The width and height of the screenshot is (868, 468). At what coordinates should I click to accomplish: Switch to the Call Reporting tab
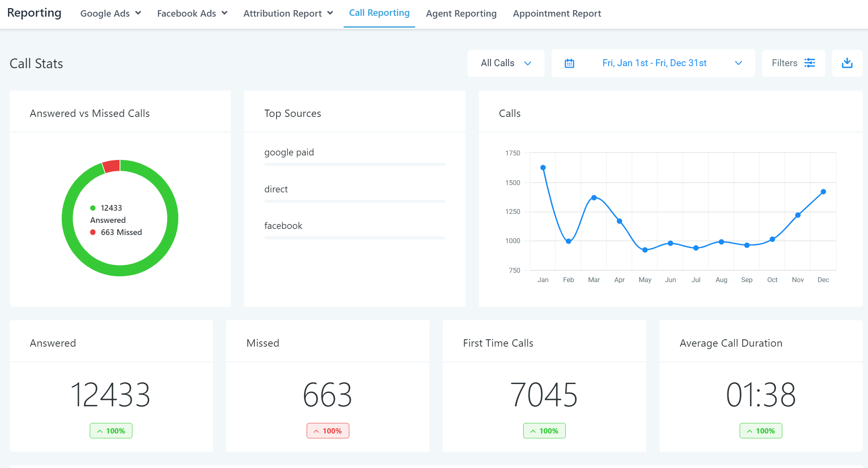click(x=379, y=13)
